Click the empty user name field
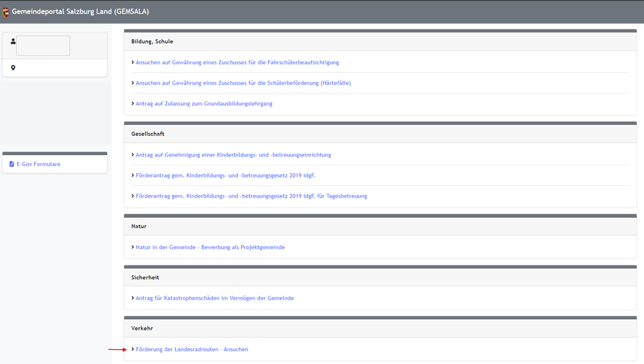The width and height of the screenshot is (644, 364). click(43, 46)
